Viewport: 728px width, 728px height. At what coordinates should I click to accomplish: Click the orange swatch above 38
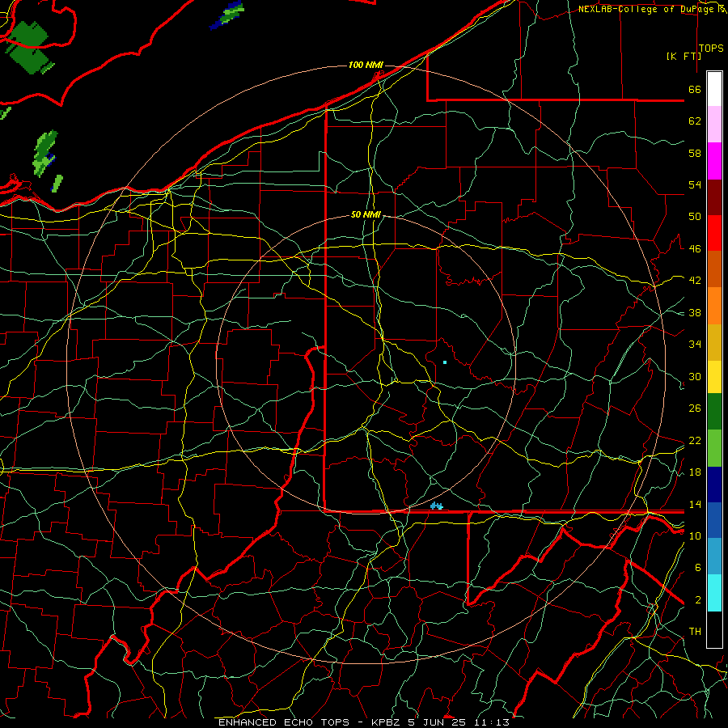click(714, 306)
